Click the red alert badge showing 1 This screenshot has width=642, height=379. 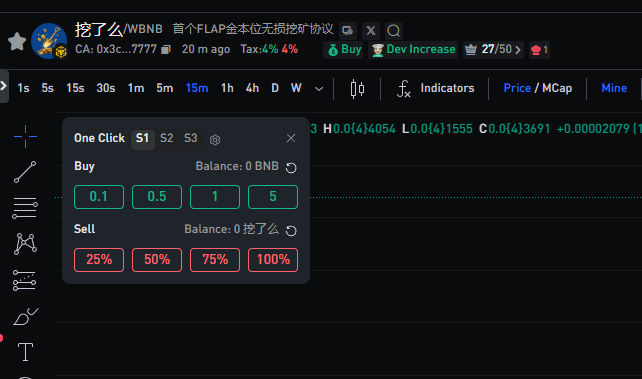pos(539,50)
